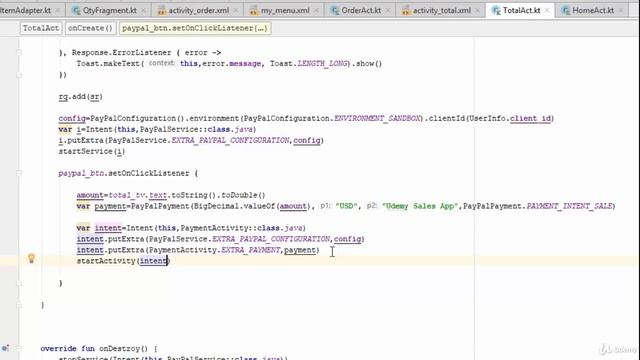This screenshot has height=360, width=640.
Task: Open the activity_order.xml tab
Action: point(198,11)
